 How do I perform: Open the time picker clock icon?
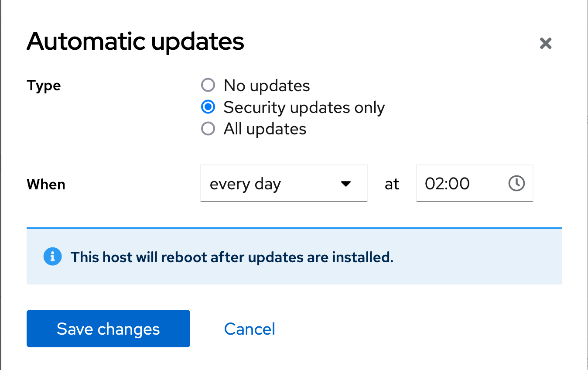click(516, 184)
